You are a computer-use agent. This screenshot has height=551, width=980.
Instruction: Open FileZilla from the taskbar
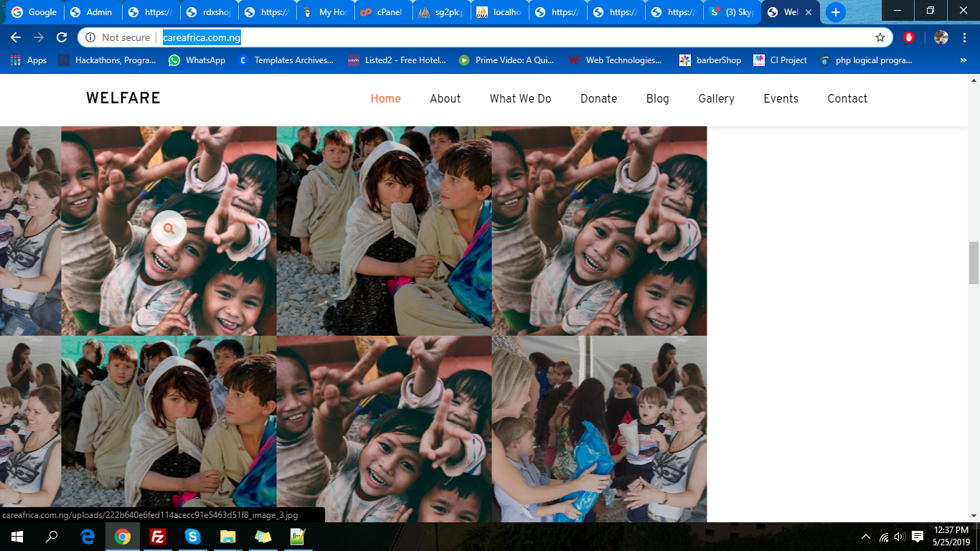pyautogui.click(x=158, y=537)
